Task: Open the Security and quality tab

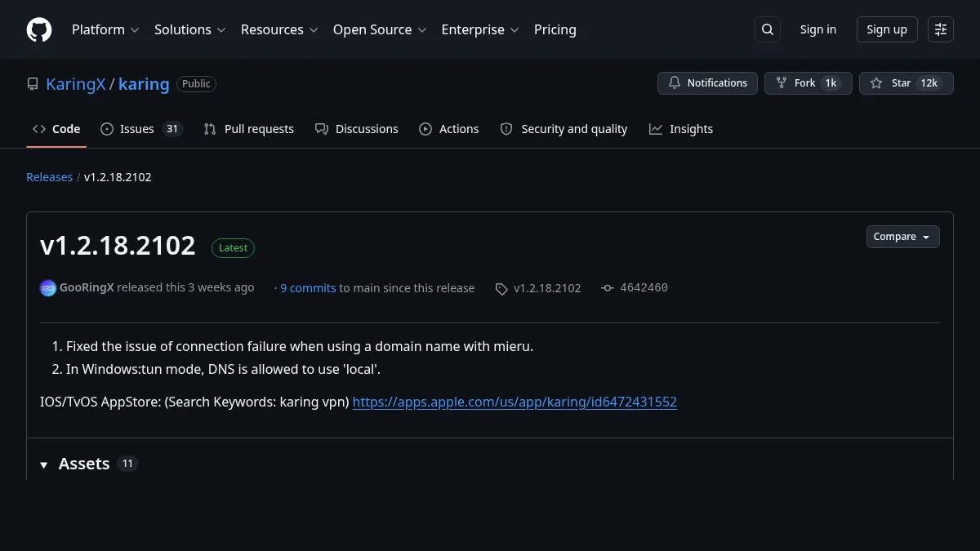Action: [x=563, y=129]
